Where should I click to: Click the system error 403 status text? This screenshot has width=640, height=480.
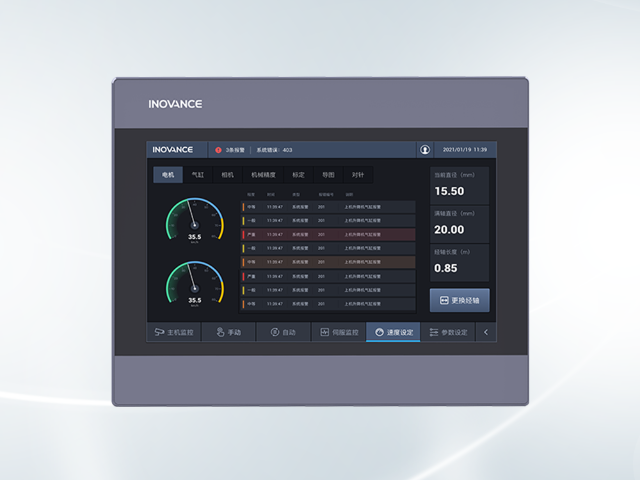[274, 150]
